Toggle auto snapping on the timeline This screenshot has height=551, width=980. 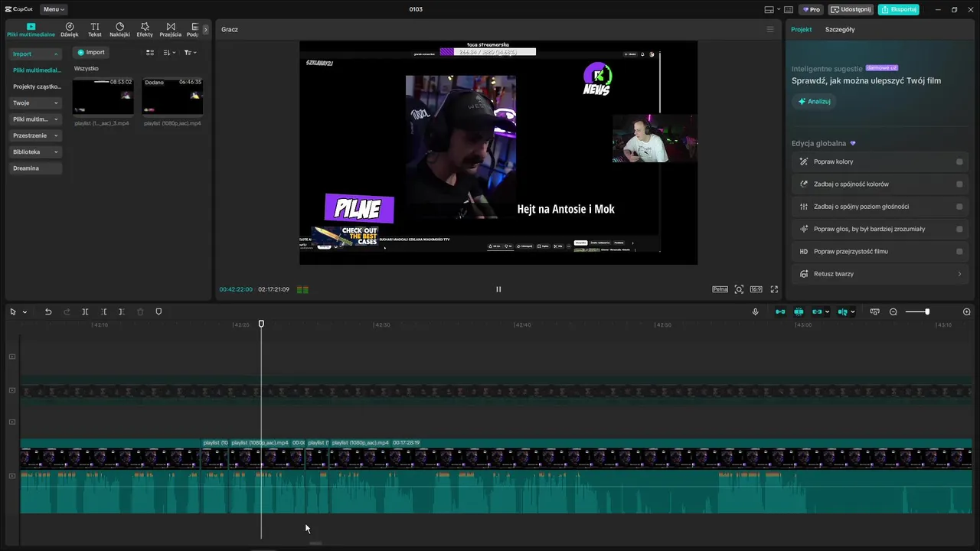tap(799, 311)
